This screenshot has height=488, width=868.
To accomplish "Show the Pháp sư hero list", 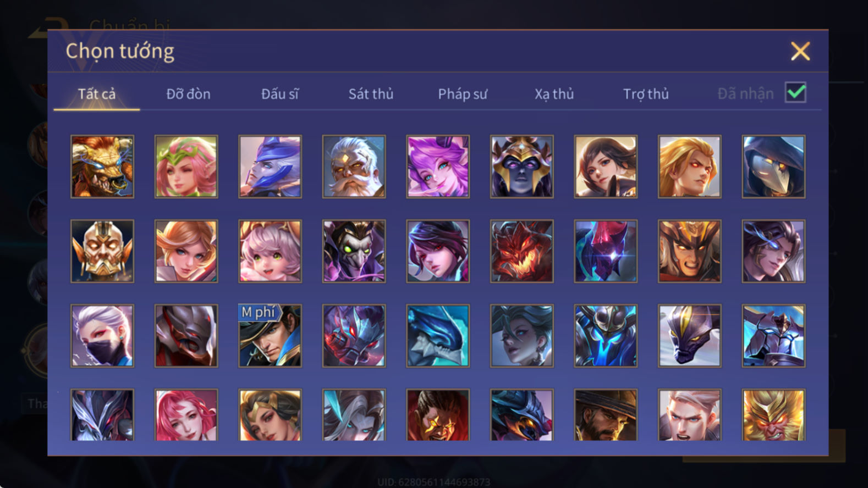I will (463, 94).
